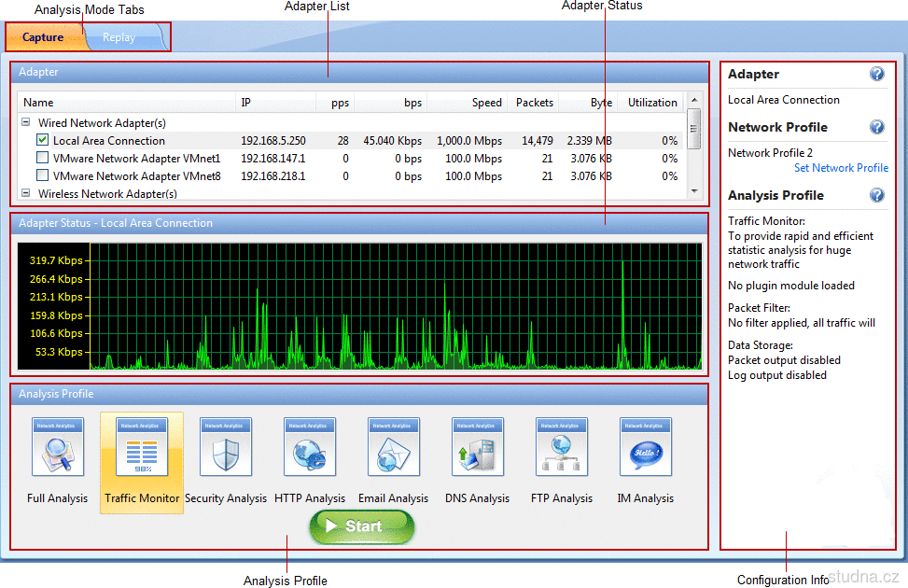Sort adapters by Utilization column header
This screenshot has width=908, height=588.
[x=652, y=103]
